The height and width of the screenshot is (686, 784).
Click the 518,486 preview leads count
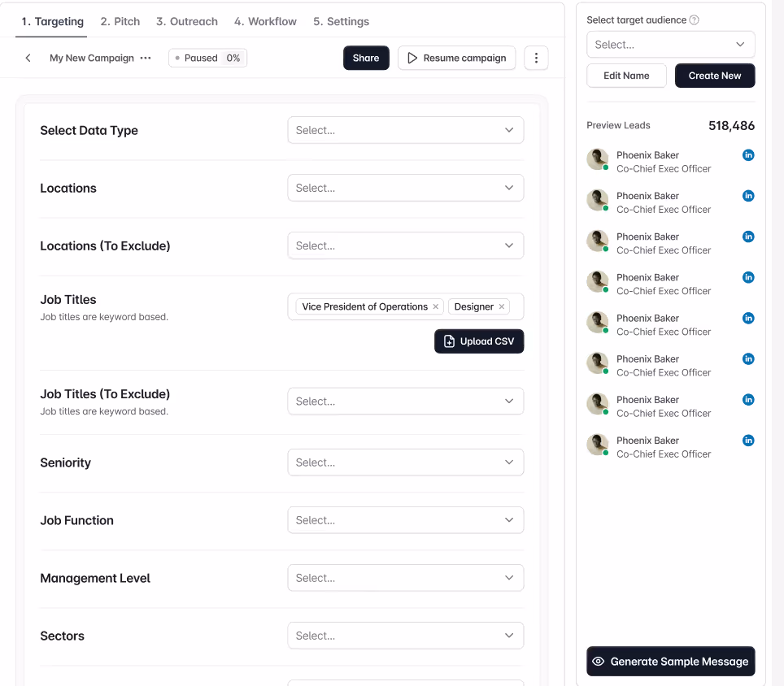click(731, 125)
